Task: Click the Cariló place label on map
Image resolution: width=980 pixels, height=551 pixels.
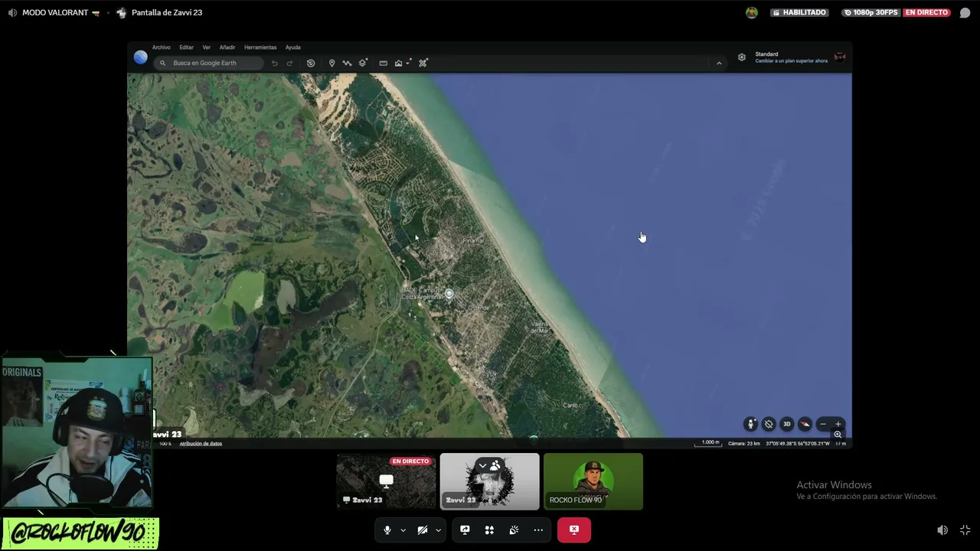Action: pyautogui.click(x=570, y=405)
